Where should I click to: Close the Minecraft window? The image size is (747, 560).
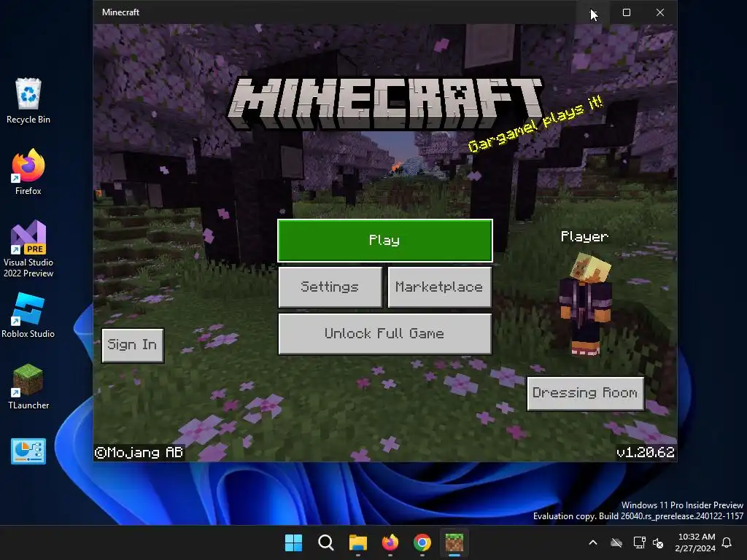660,12
